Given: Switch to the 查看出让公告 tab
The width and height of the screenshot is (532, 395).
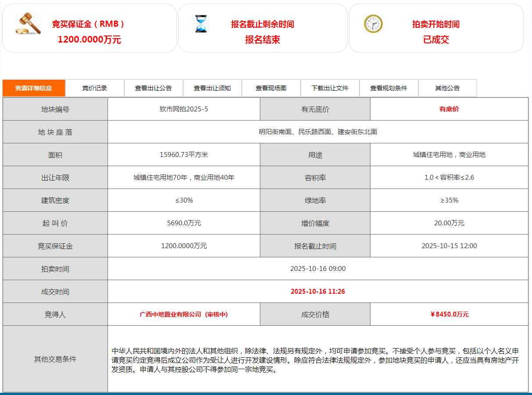Looking at the screenshot, I should pyautogui.click(x=154, y=88).
